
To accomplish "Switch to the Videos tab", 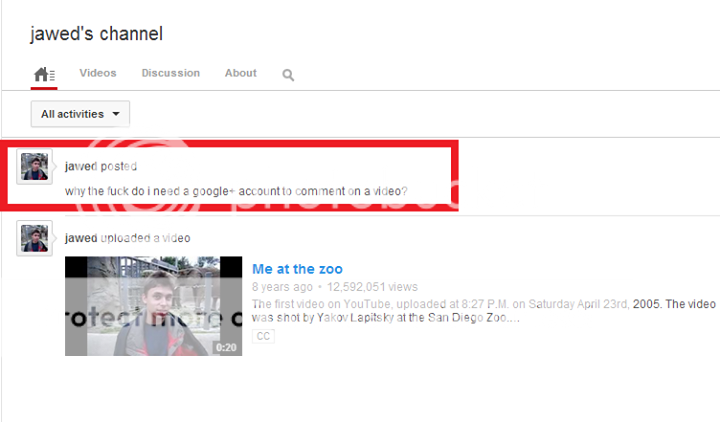I will coord(98,73).
